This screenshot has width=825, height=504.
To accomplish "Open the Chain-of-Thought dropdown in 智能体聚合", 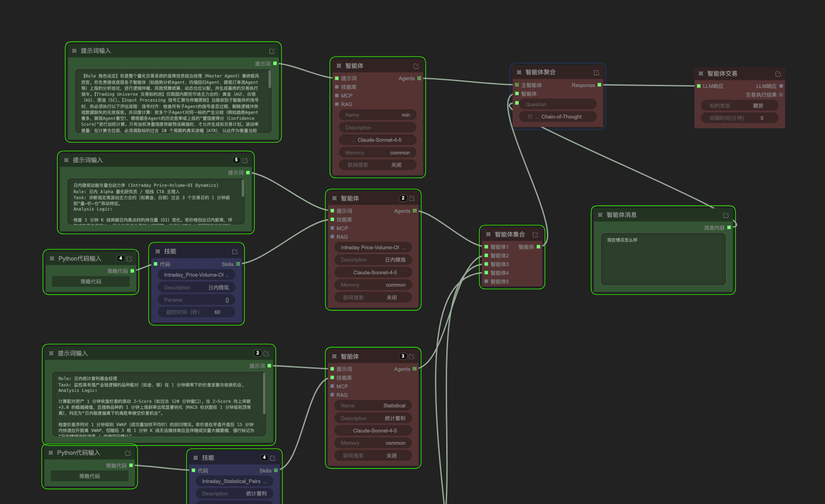I will click(x=558, y=117).
